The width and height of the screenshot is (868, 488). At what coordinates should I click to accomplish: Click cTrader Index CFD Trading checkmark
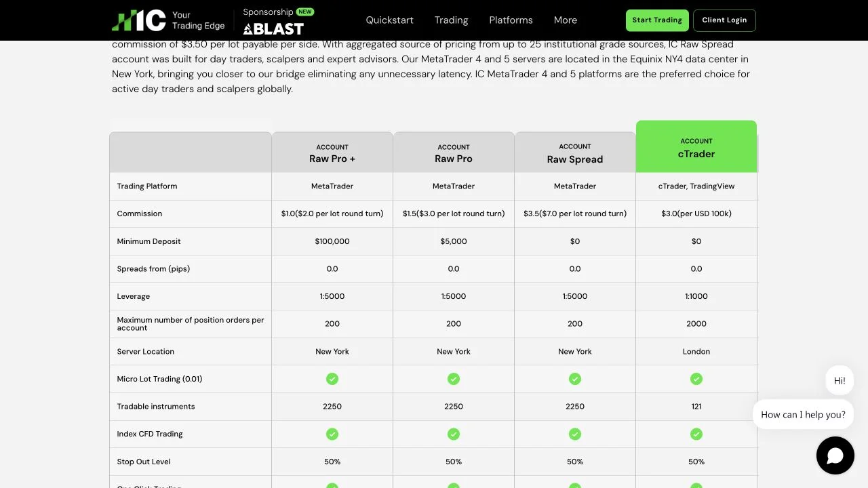click(696, 434)
